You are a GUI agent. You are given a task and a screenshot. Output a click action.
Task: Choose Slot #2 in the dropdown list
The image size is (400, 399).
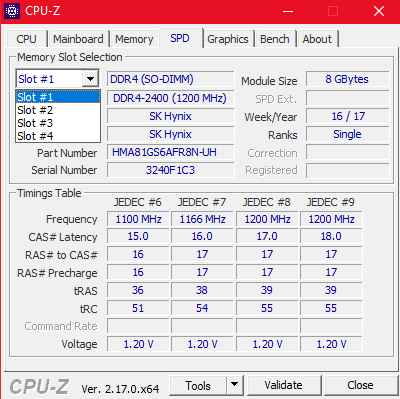click(58, 110)
